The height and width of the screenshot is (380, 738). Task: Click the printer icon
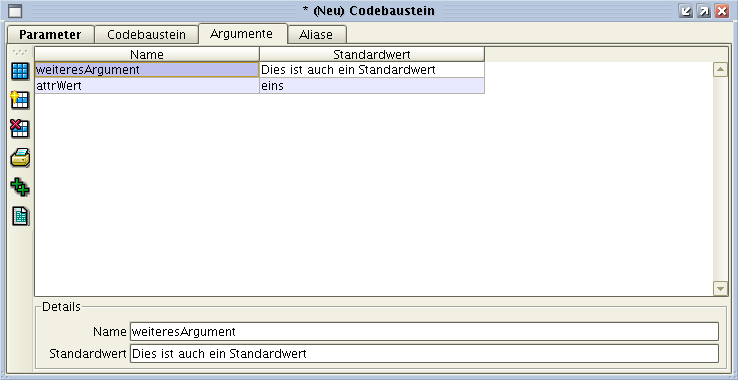point(20,158)
